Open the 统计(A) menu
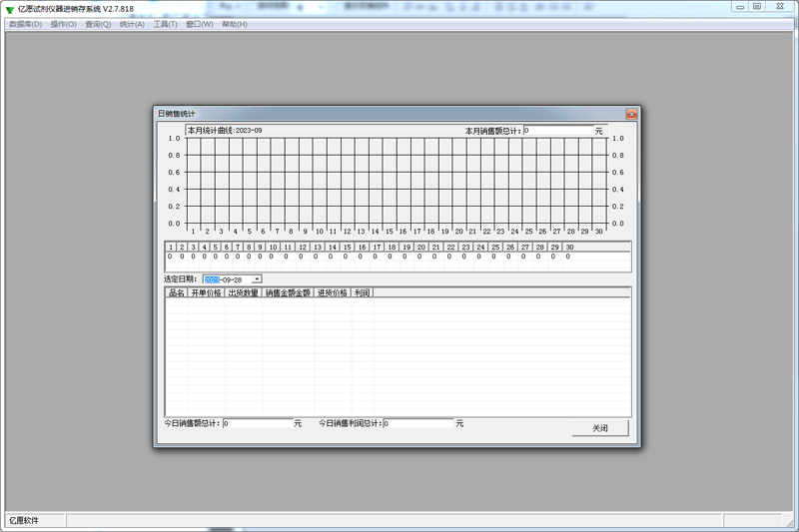 click(132, 24)
